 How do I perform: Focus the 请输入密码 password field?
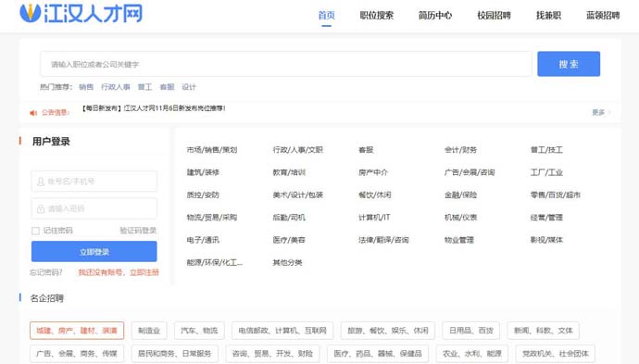(x=94, y=208)
